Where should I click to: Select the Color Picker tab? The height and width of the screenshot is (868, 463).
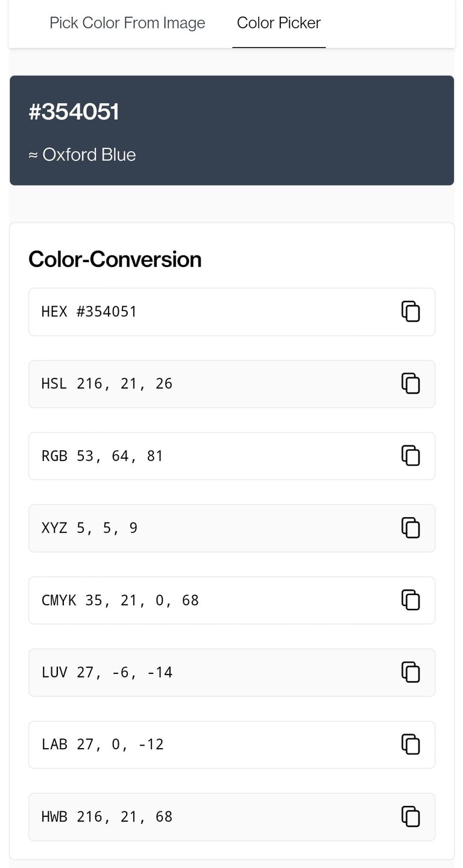(x=279, y=23)
